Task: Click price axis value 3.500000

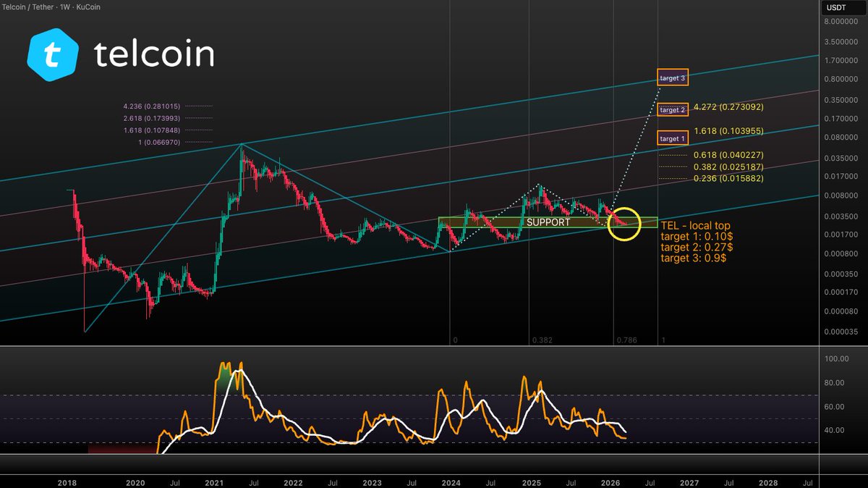Action: (x=841, y=42)
